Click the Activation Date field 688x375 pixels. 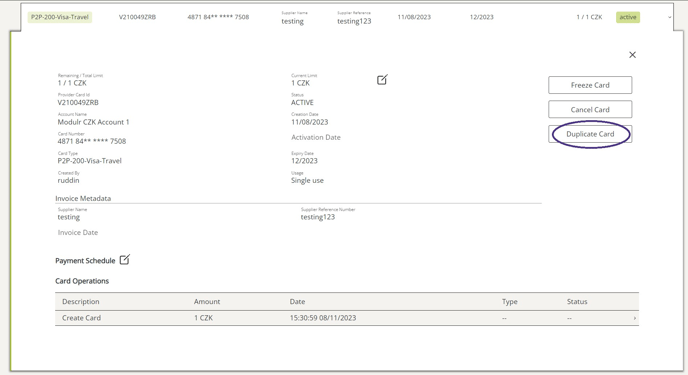pyautogui.click(x=315, y=137)
